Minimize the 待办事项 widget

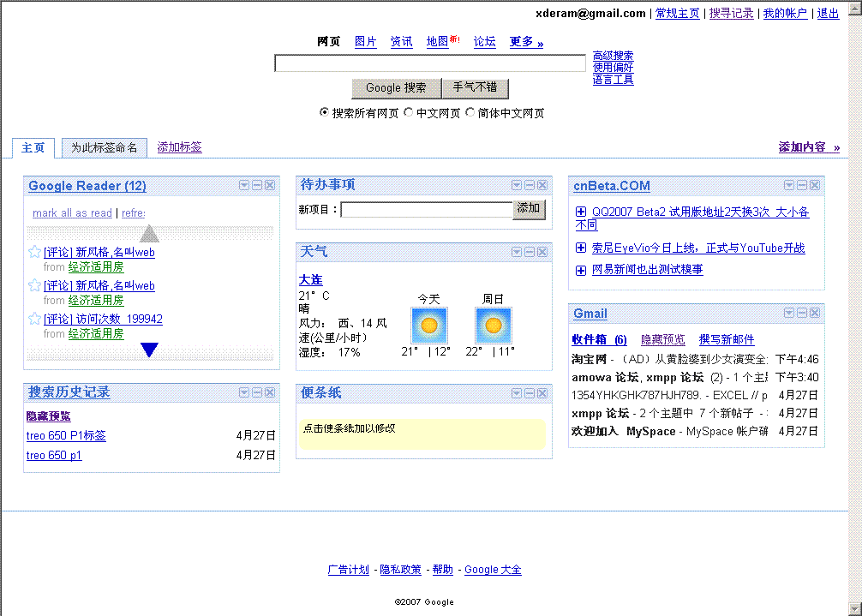(530, 185)
